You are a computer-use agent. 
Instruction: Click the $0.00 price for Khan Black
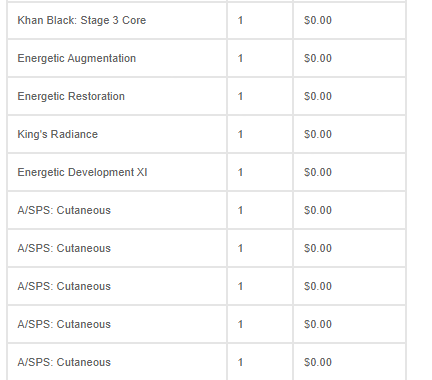(x=318, y=20)
